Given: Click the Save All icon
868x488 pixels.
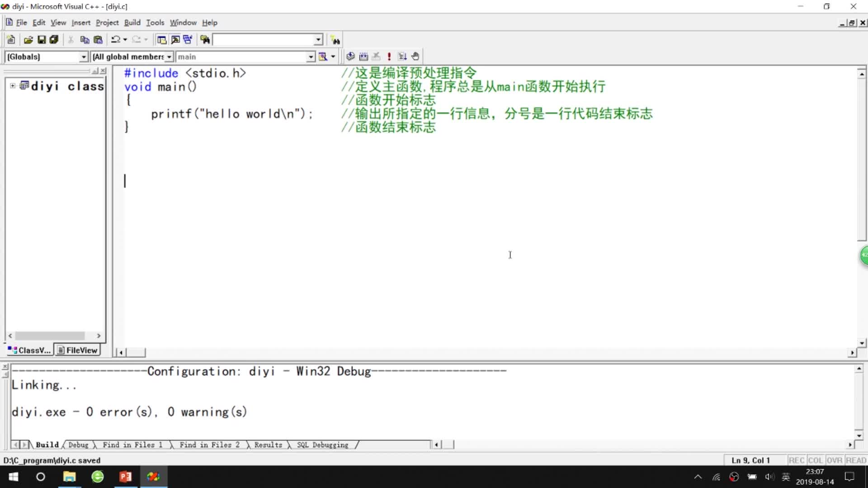Looking at the screenshot, I should pyautogui.click(x=54, y=40).
